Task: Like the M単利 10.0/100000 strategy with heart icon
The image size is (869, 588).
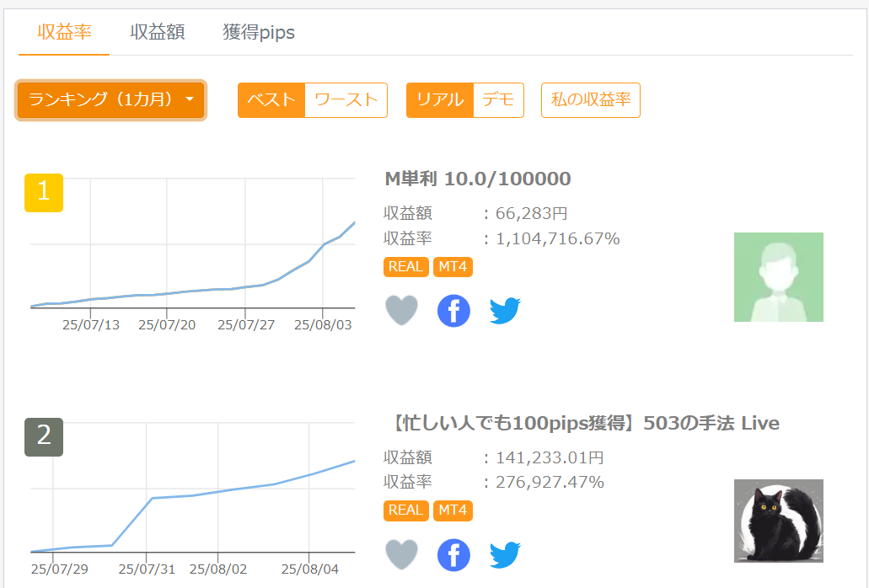Action: [401, 311]
